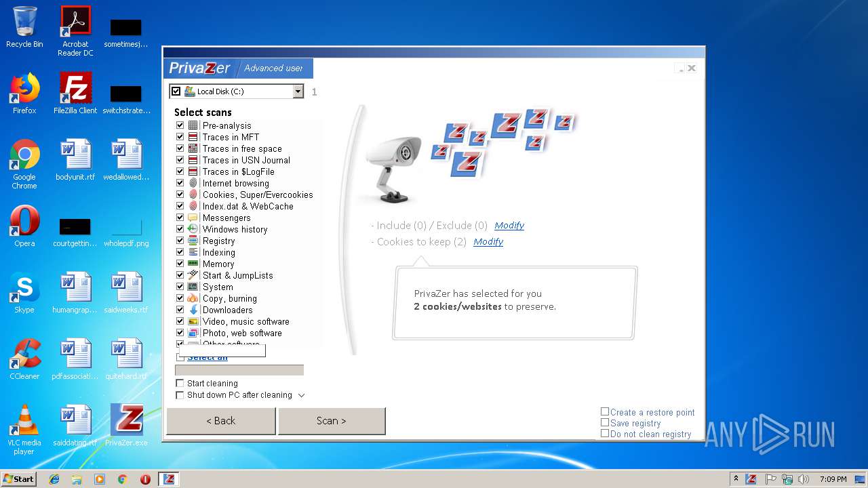Uncheck the Local Disk (C:) drive checkbox
The image size is (868, 488).
[x=176, y=91]
